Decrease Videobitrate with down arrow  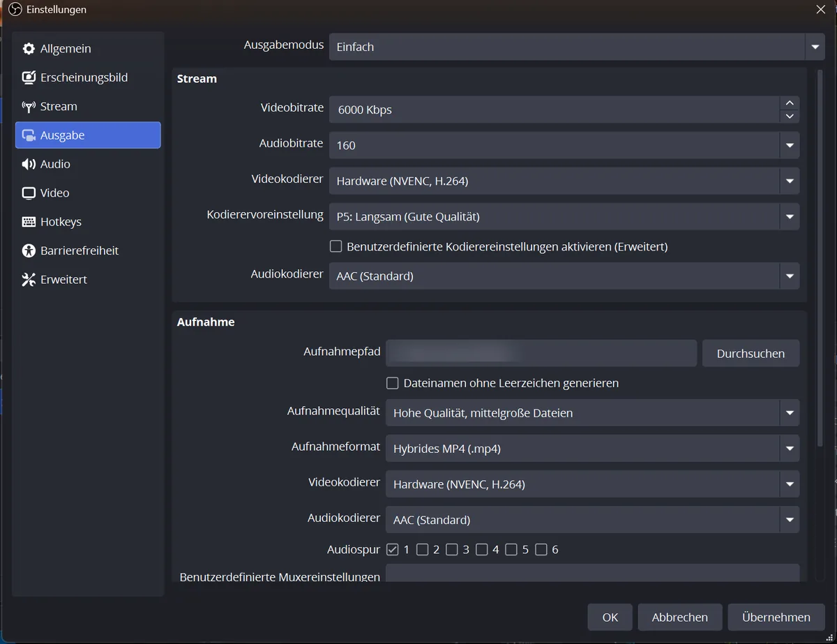tap(790, 117)
